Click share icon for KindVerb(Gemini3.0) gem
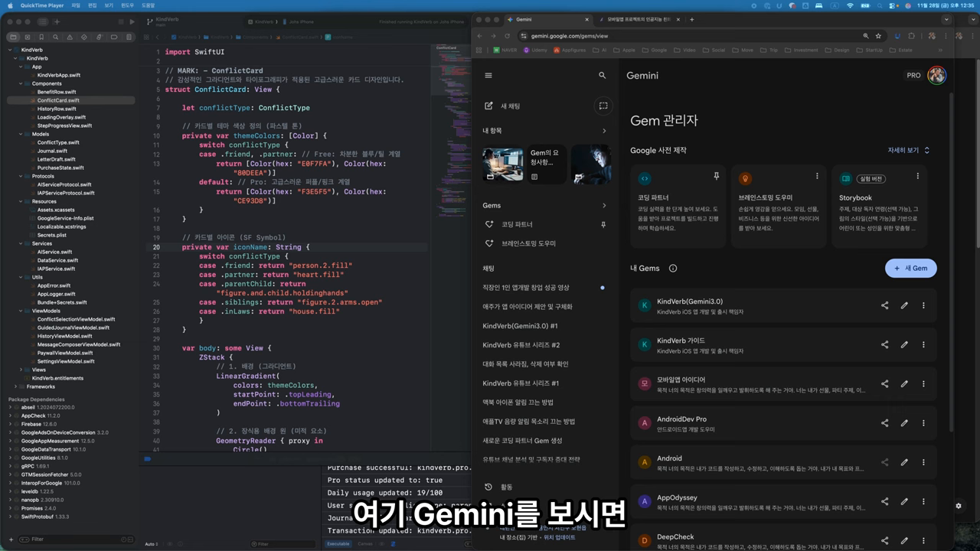Screen dimensions: 980x551 (884, 305)
